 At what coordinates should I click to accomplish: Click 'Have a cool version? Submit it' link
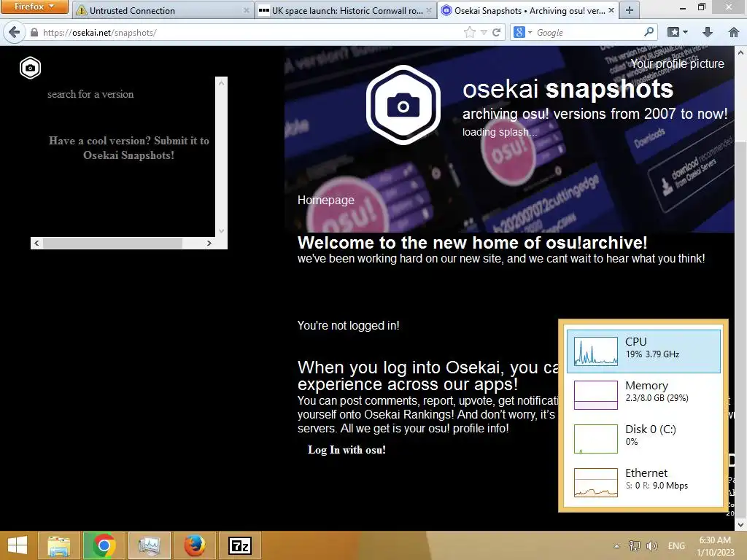[x=128, y=147]
